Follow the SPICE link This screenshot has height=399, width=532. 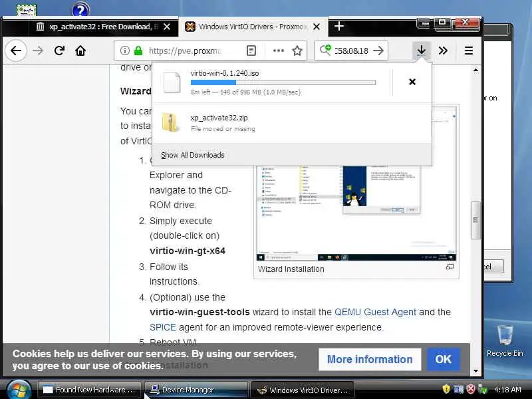point(163,327)
